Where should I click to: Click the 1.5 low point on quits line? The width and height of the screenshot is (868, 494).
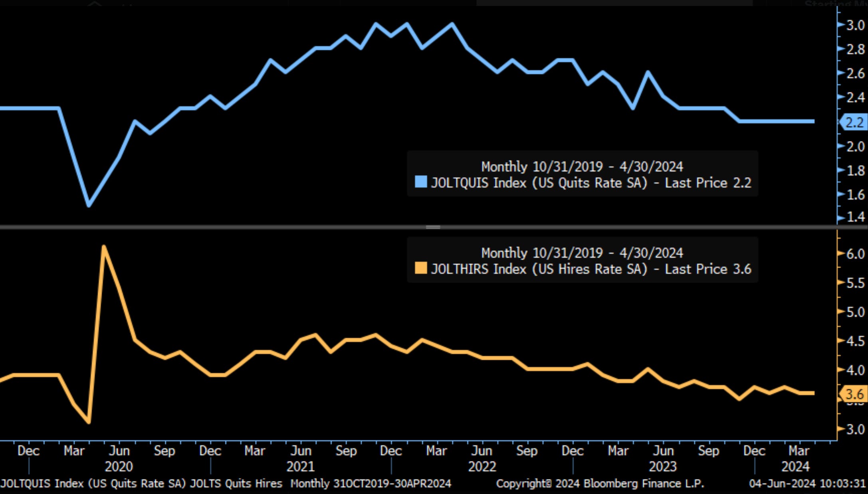click(89, 205)
